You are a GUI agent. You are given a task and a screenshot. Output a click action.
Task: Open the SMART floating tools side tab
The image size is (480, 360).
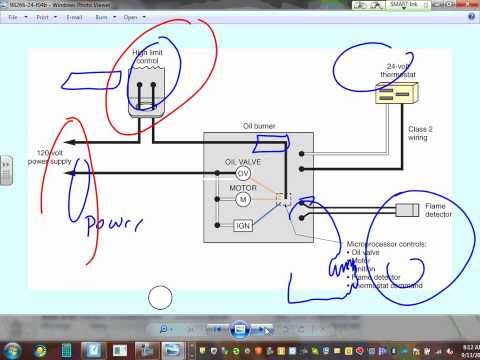[x=6, y=170]
